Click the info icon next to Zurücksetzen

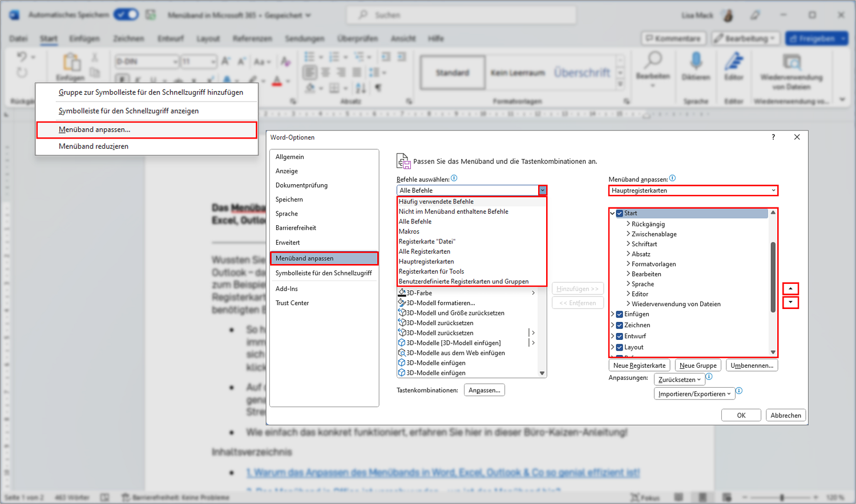(x=709, y=377)
